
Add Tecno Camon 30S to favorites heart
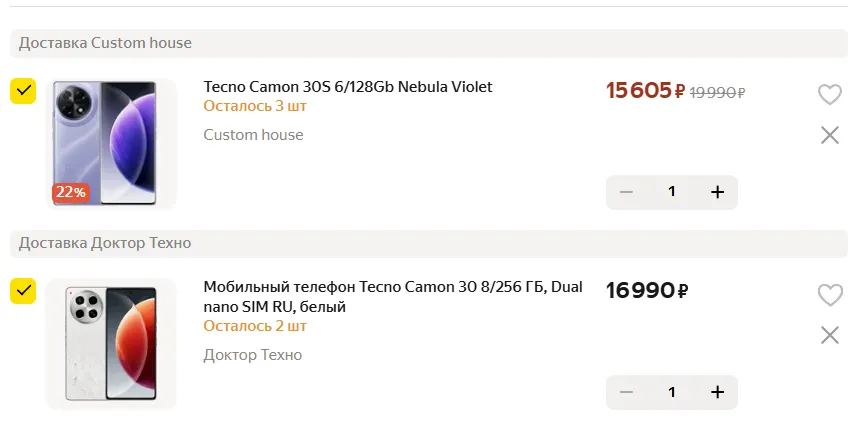tap(829, 95)
